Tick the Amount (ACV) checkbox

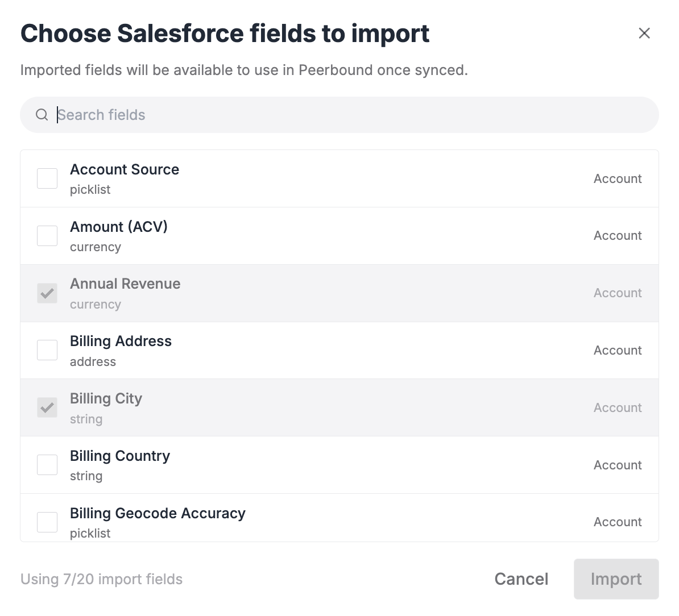[47, 236]
